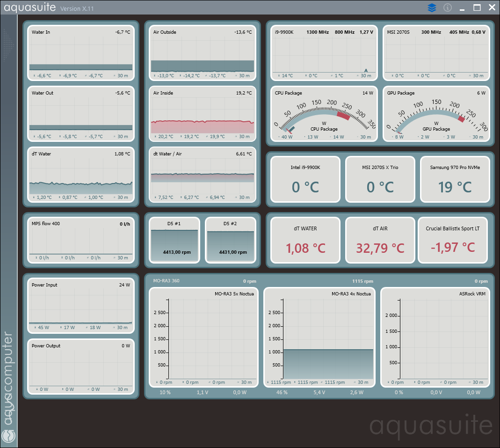Close the aquasuite window
The width and height of the screenshot is (500, 448).
pyautogui.click(x=492, y=7)
